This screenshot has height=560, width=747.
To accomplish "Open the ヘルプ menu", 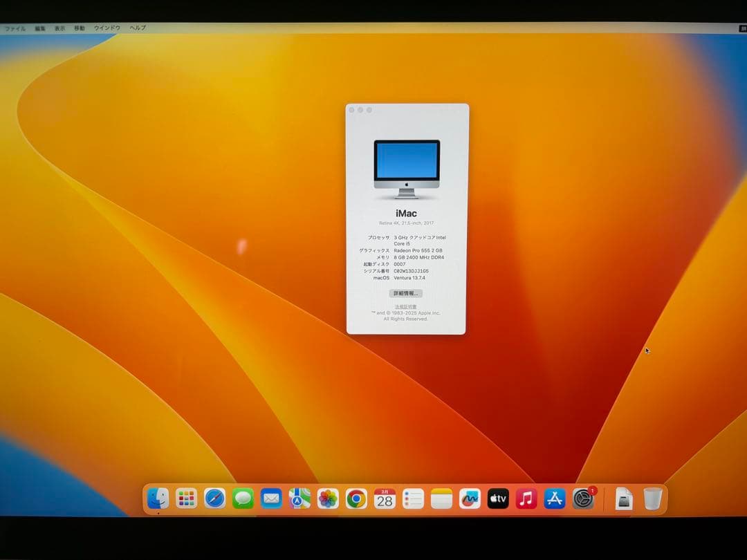I will (x=136, y=28).
